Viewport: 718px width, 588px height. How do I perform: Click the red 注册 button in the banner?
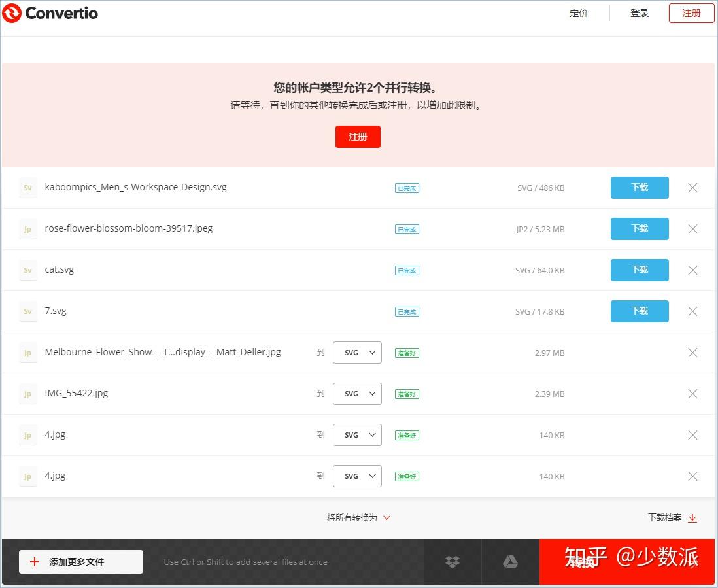point(358,137)
